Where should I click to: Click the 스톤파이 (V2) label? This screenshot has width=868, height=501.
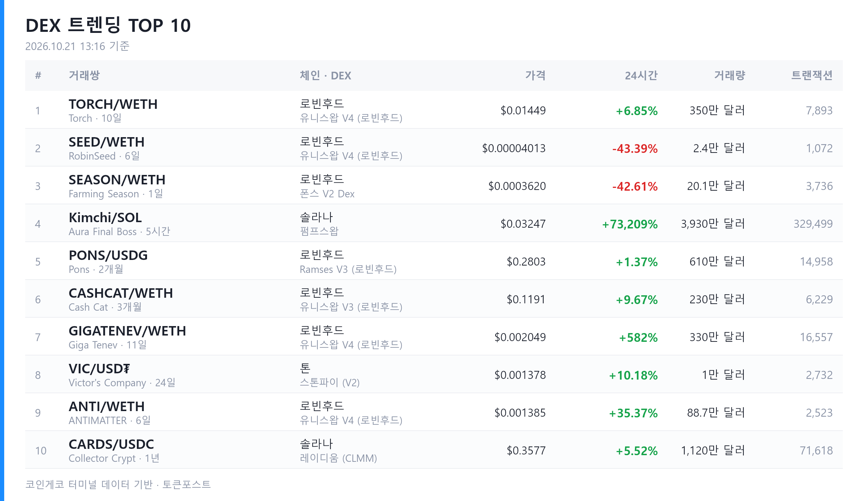[330, 383]
